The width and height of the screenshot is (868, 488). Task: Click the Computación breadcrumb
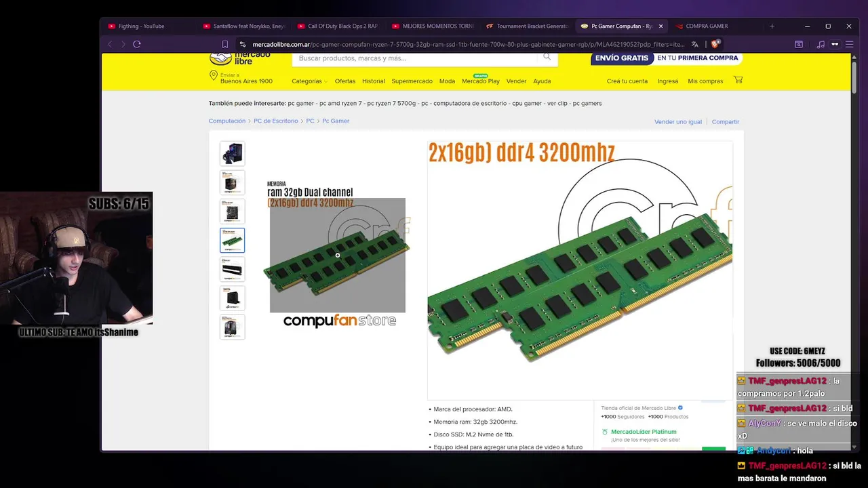point(227,121)
